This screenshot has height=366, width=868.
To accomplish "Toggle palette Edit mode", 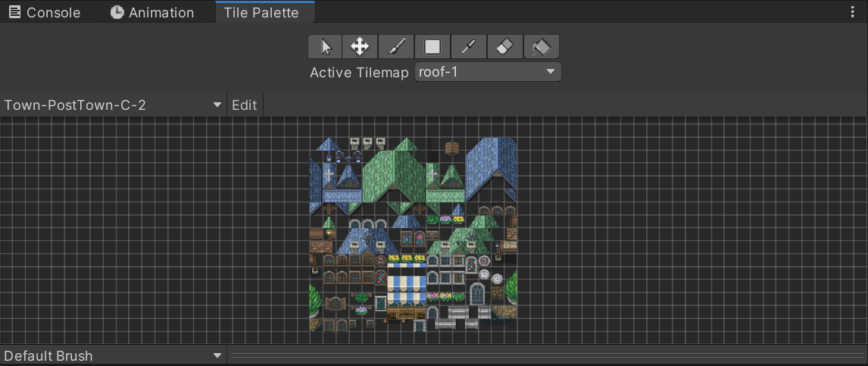I will pos(244,105).
